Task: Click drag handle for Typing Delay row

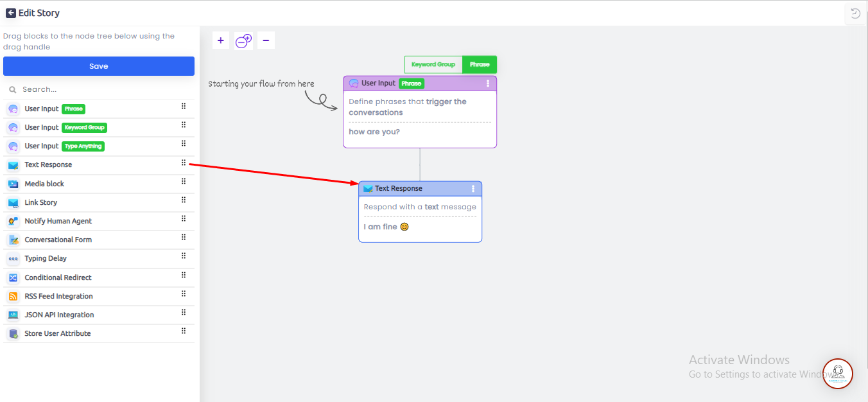Action: pyautogui.click(x=184, y=256)
